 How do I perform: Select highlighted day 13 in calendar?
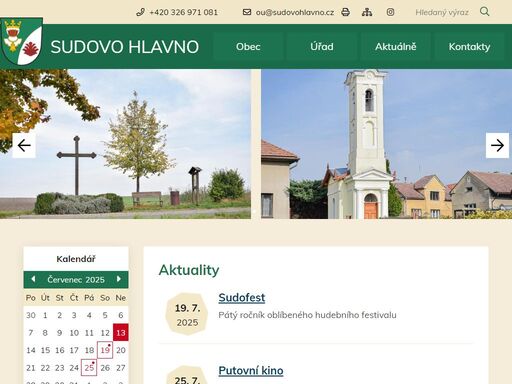[121, 332]
